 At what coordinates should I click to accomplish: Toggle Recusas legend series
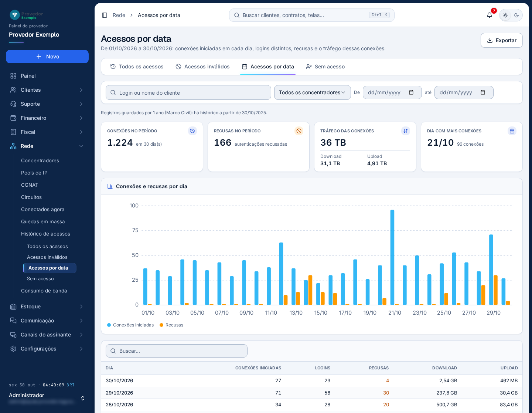point(171,325)
